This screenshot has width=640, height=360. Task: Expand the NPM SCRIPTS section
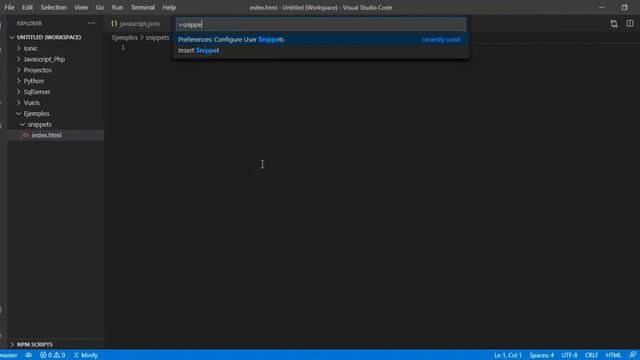(56, 344)
